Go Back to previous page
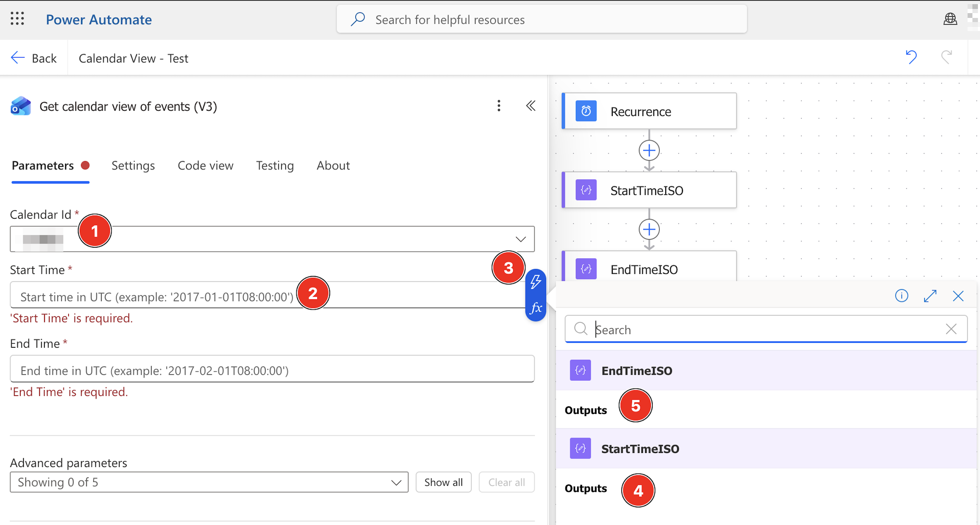Viewport: 980px width, 525px height. [34, 58]
